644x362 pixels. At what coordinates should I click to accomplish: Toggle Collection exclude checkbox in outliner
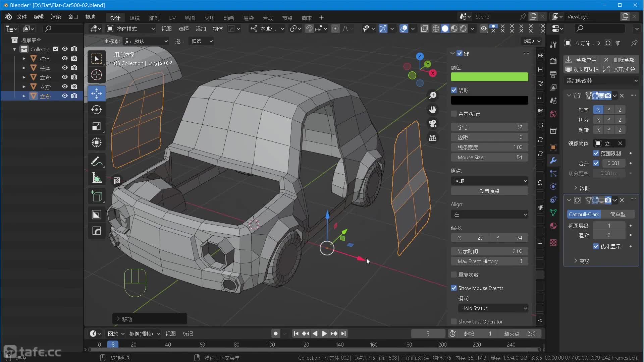[56, 49]
